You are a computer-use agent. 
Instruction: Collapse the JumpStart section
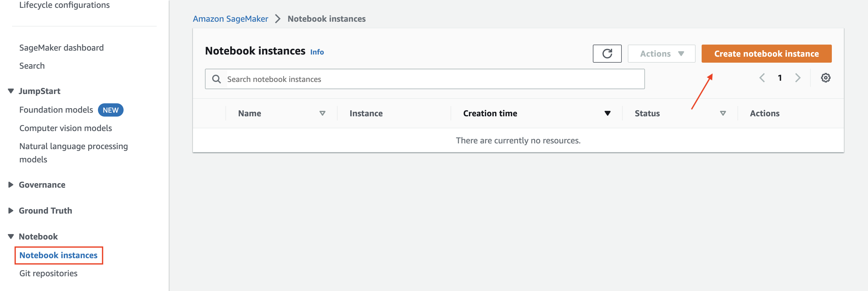(10, 91)
